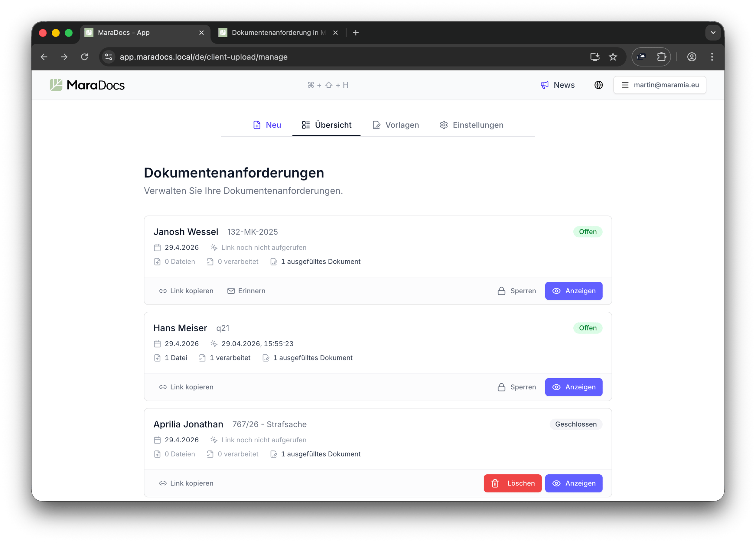The height and width of the screenshot is (543, 756).
Task: Switch to the Vorlagen tab
Action: [x=396, y=125]
